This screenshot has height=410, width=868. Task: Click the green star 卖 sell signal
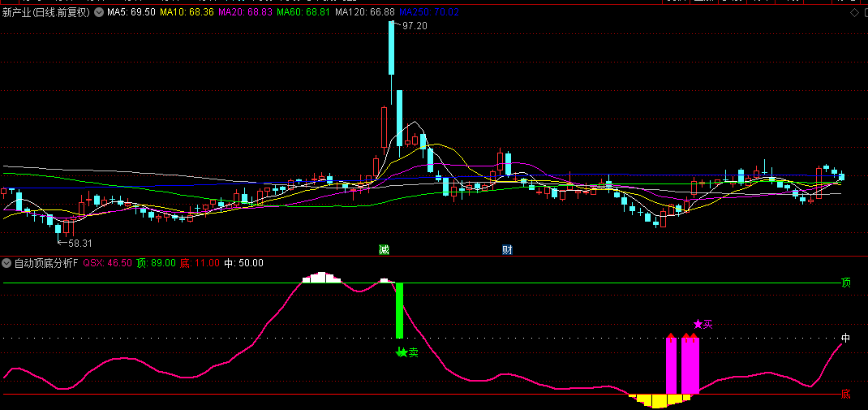402,352
